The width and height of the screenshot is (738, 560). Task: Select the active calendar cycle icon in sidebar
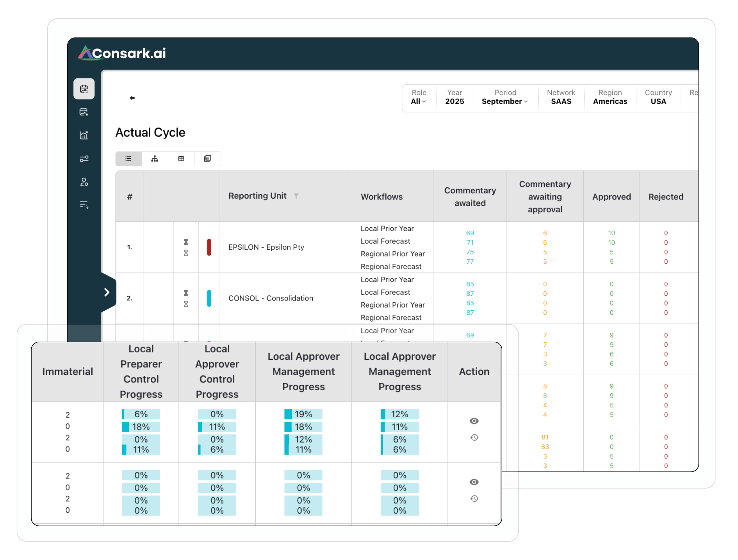click(84, 89)
